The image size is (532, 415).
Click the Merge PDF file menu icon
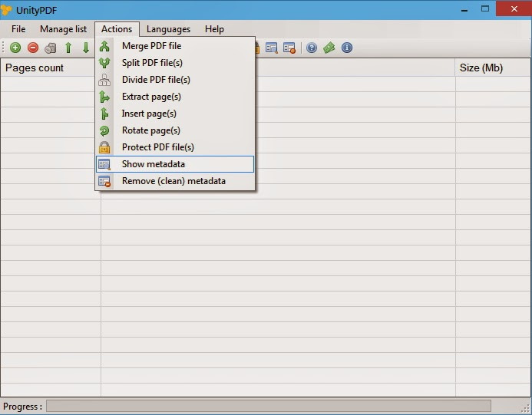(x=104, y=46)
